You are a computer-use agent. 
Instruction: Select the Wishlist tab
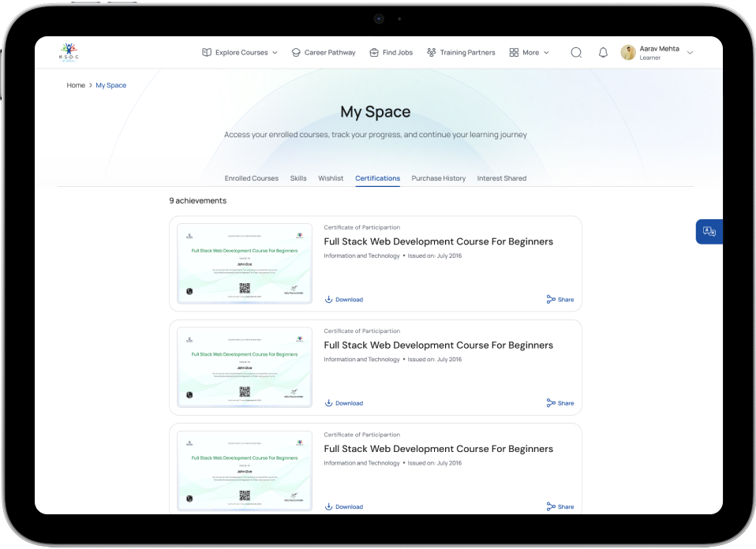tap(331, 178)
